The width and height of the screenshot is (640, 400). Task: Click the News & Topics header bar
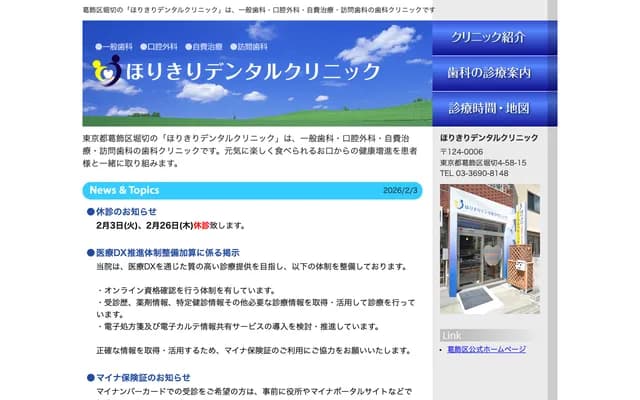(252, 190)
